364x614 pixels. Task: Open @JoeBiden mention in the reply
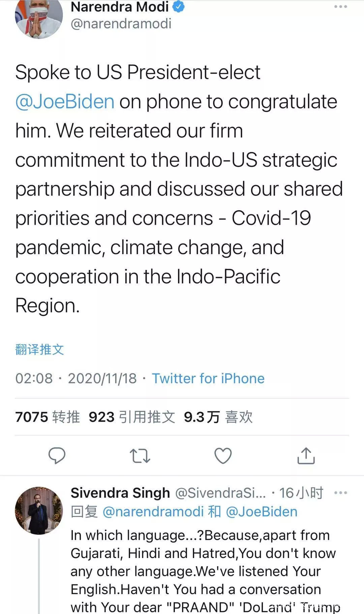pyautogui.click(x=262, y=512)
